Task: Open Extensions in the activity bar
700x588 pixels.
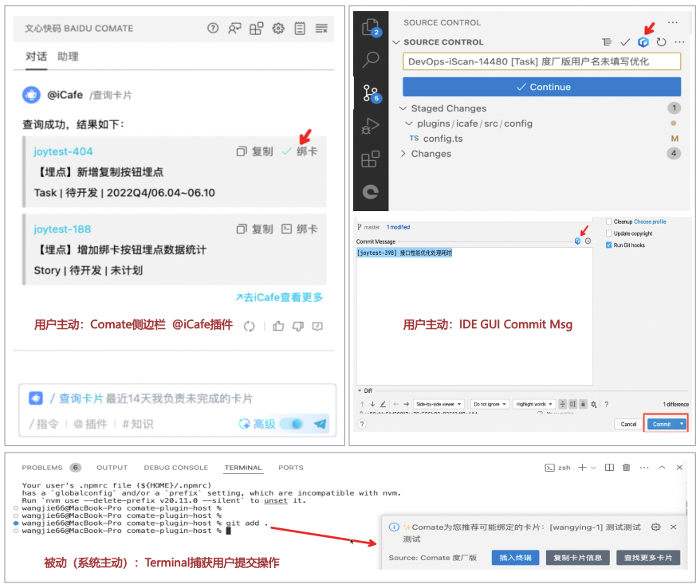Action: click(x=371, y=159)
